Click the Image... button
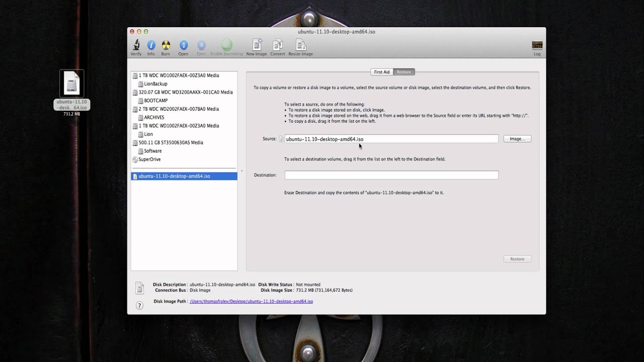Screen dimensions: 644x362 [x=517, y=139]
